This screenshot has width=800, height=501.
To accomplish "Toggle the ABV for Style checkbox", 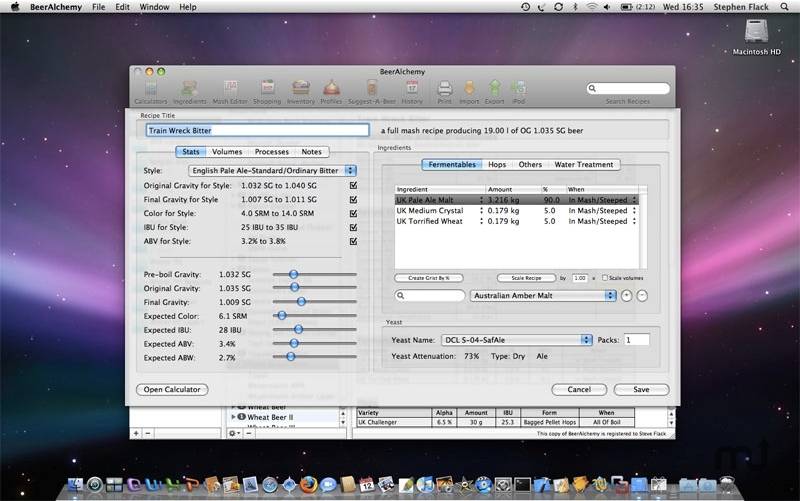I will pyautogui.click(x=353, y=241).
